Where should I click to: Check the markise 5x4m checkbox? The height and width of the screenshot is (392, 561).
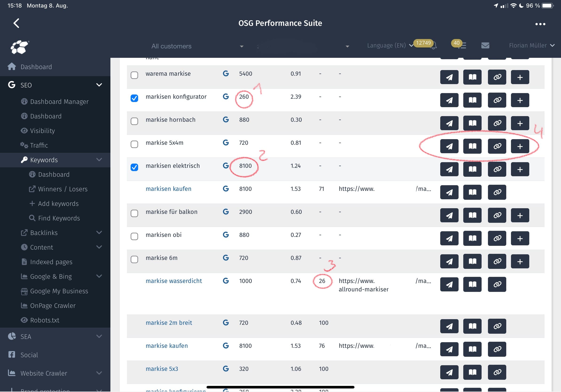point(134,144)
